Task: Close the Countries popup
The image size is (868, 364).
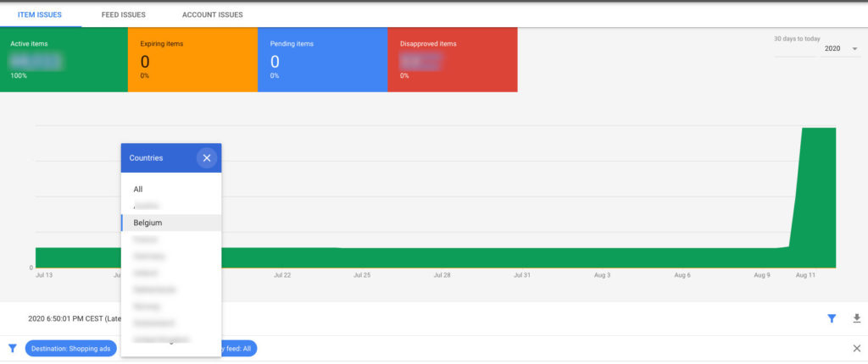Action: pyautogui.click(x=206, y=157)
